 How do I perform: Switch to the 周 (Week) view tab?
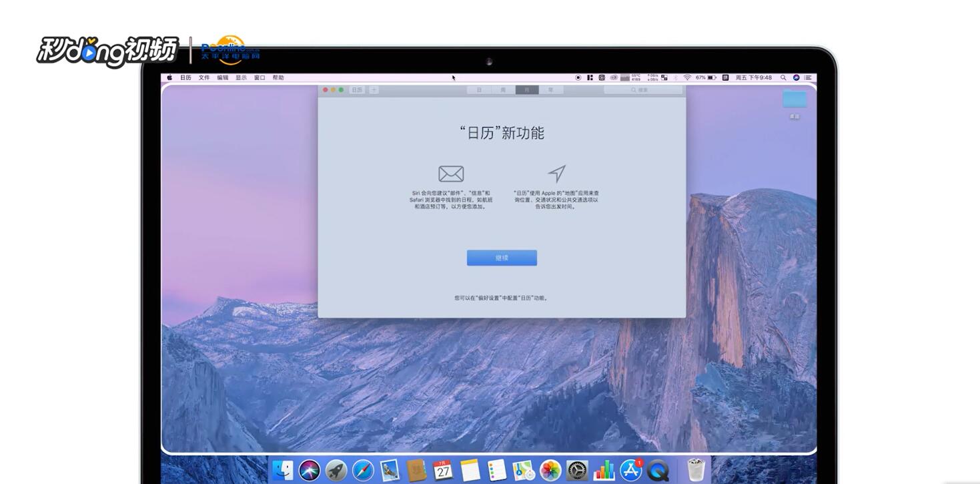click(x=503, y=90)
